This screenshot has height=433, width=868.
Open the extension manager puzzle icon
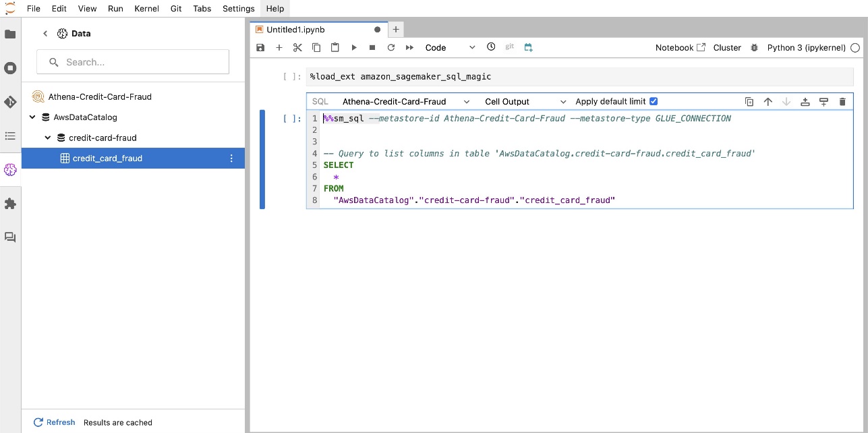[x=10, y=204]
